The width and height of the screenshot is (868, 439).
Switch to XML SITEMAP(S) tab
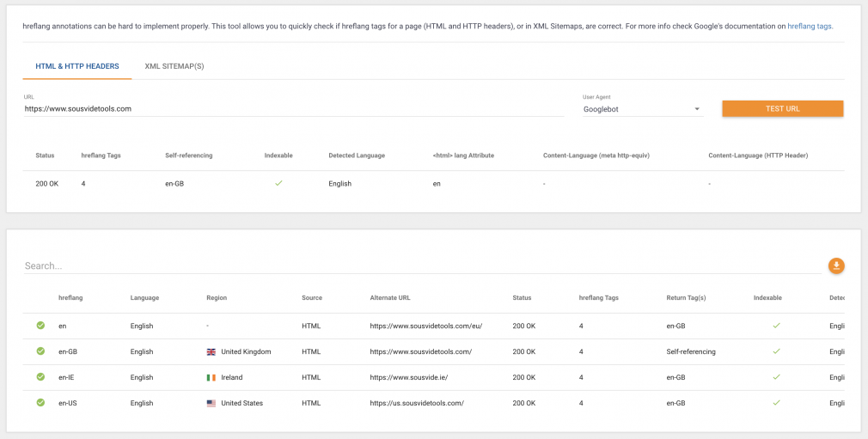click(174, 66)
